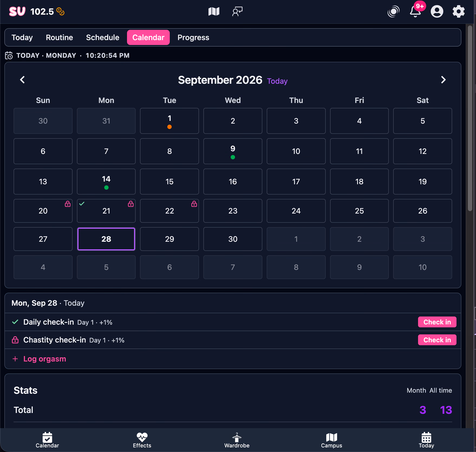Viewport: 476px width, 452px height.
Task: Switch to the Progress tab
Action: [193, 37]
